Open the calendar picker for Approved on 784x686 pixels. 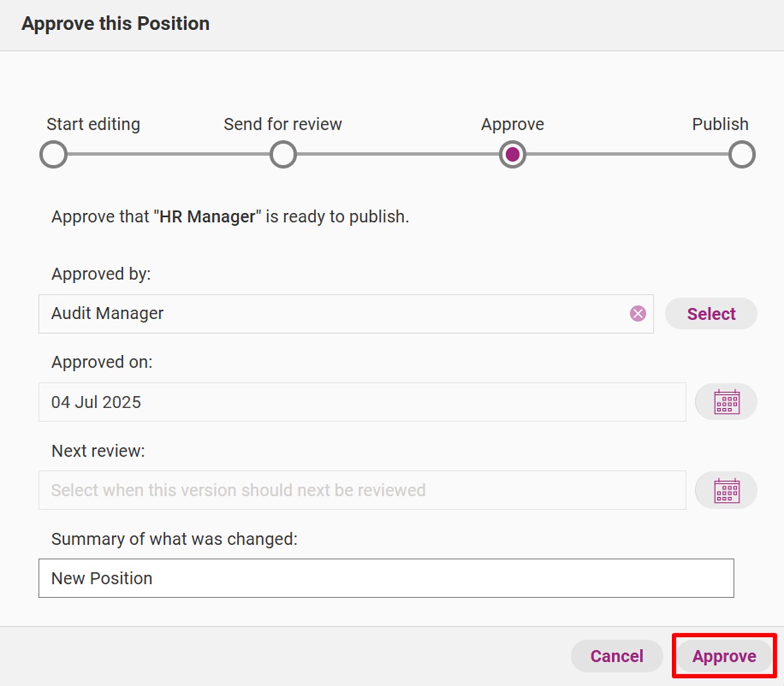pyautogui.click(x=726, y=402)
